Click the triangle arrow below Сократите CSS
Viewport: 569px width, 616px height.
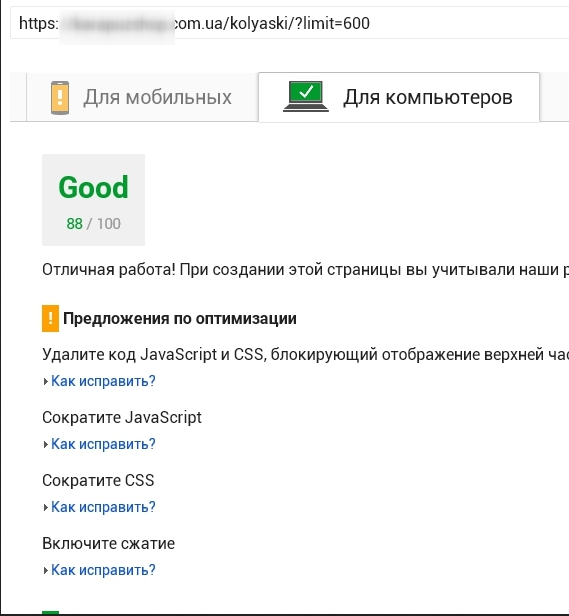point(46,507)
